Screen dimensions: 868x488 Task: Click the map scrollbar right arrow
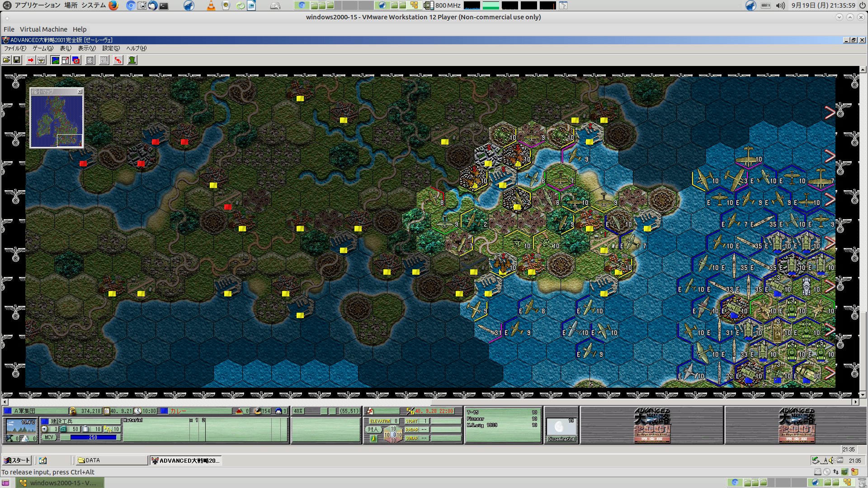[856, 402]
